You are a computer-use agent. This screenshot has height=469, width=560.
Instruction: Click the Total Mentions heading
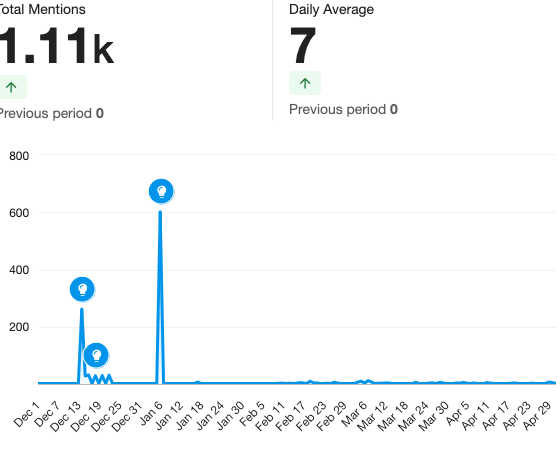(x=42, y=9)
